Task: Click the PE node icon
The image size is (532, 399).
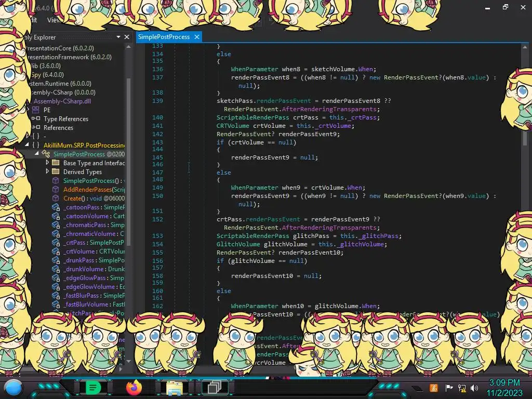Action: click(x=36, y=110)
